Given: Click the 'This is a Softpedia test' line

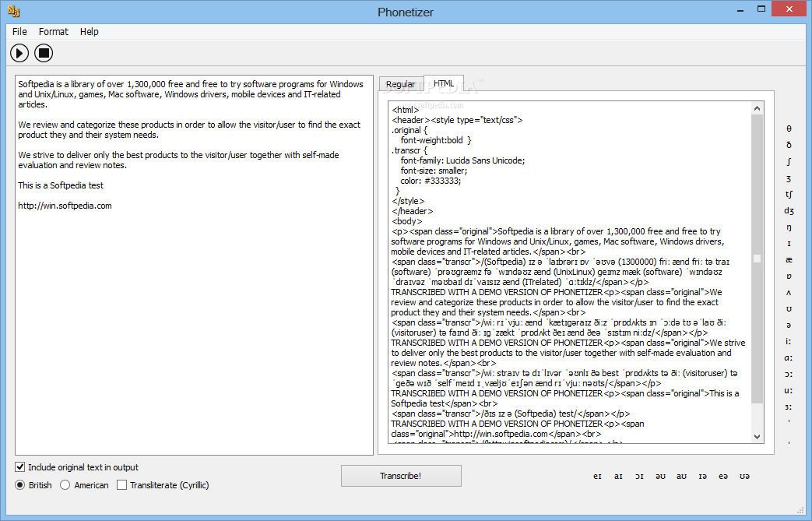Looking at the screenshot, I should click(x=61, y=185).
